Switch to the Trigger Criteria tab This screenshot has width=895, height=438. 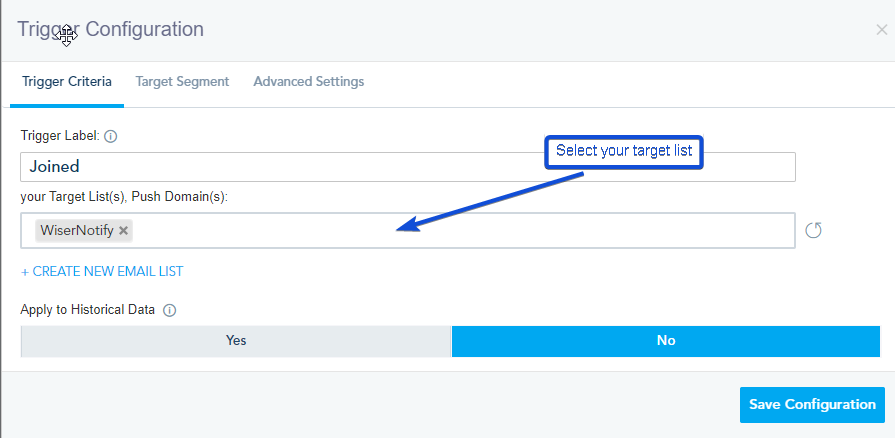pyautogui.click(x=67, y=82)
